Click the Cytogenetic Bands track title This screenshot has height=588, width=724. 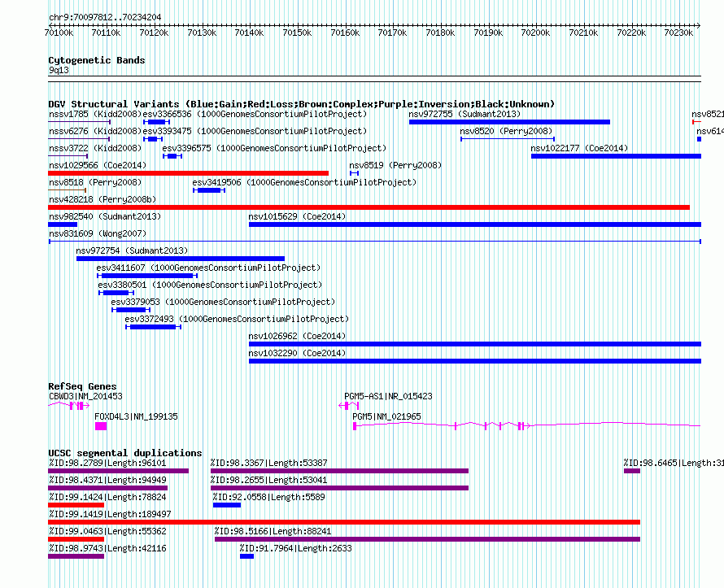[97, 60]
